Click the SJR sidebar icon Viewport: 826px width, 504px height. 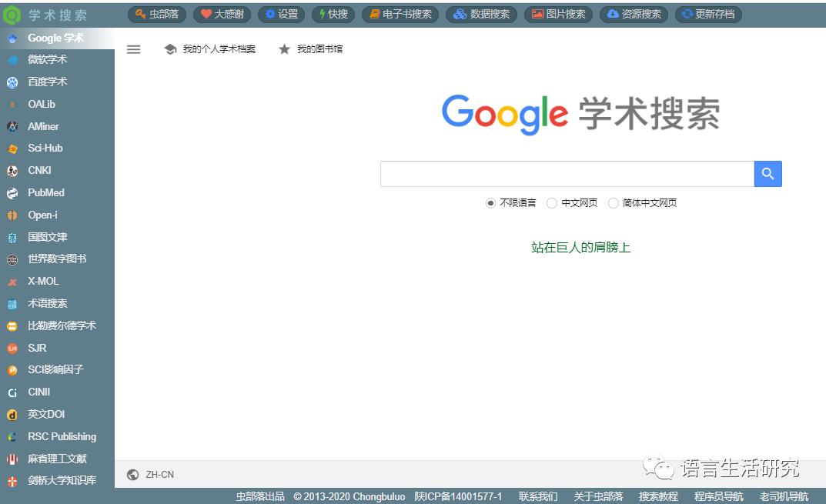click(12, 349)
